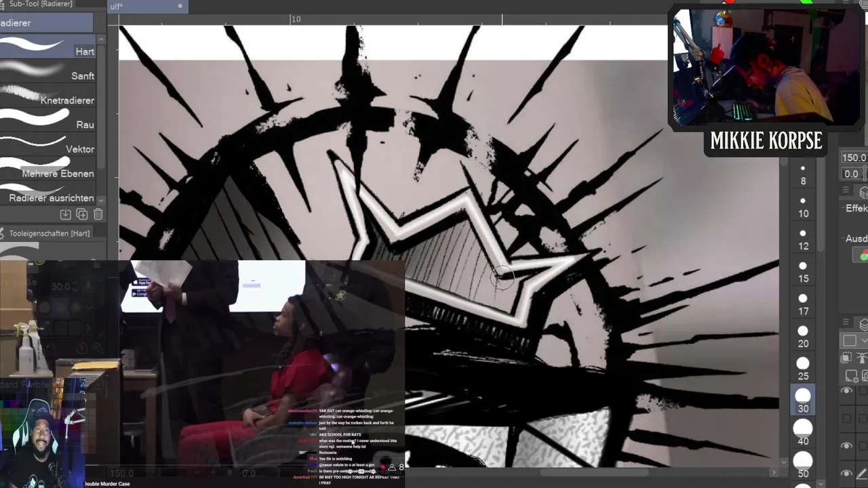Switch to the Radierer tool group tab
This screenshot has width=868, height=488.
pos(45,23)
